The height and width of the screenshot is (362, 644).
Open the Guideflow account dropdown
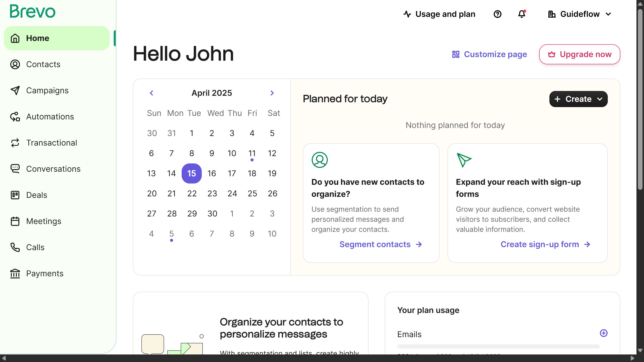(x=580, y=14)
